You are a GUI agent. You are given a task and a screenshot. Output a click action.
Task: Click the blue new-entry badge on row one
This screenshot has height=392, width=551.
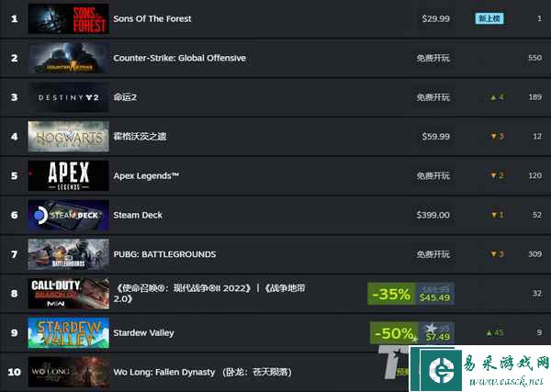(x=489, y=18)
